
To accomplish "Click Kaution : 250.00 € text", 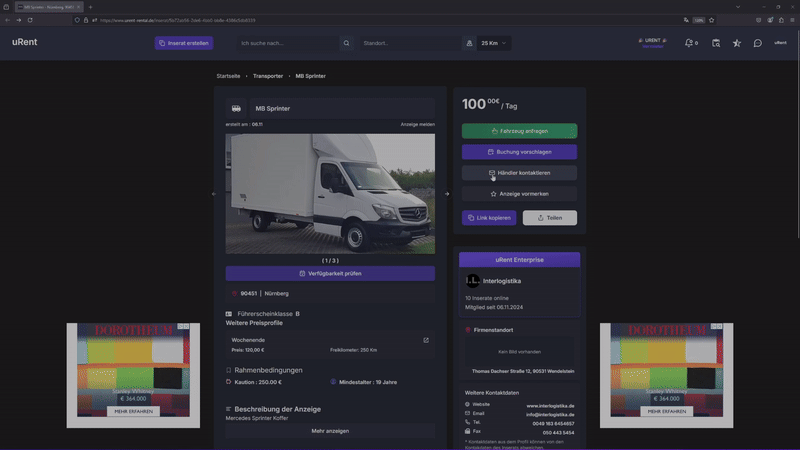I will tap(258, 382).
